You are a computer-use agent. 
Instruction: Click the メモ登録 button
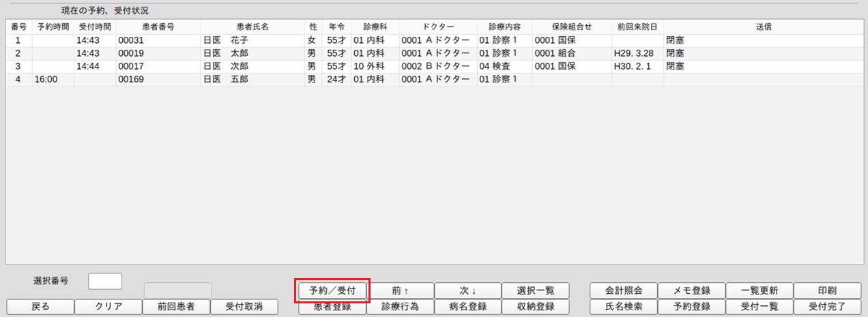691,290
